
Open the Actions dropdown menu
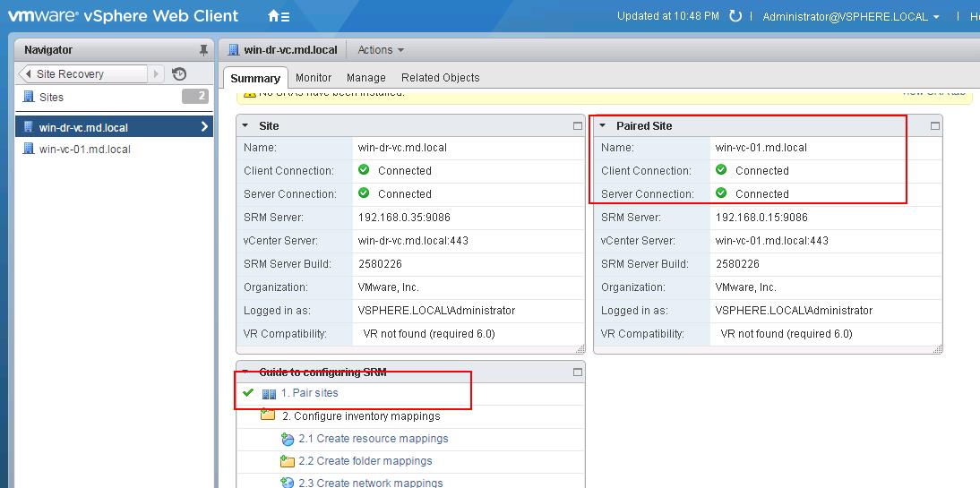[381, 50]
